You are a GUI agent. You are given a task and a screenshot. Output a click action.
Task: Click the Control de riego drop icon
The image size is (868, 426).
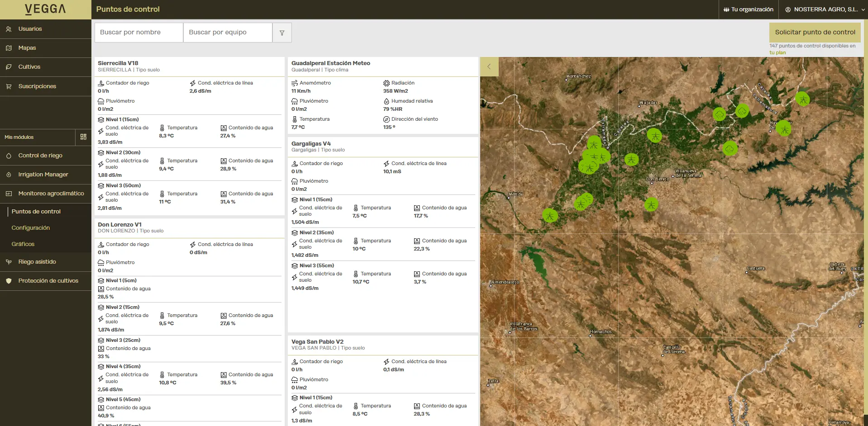(9, 156)
